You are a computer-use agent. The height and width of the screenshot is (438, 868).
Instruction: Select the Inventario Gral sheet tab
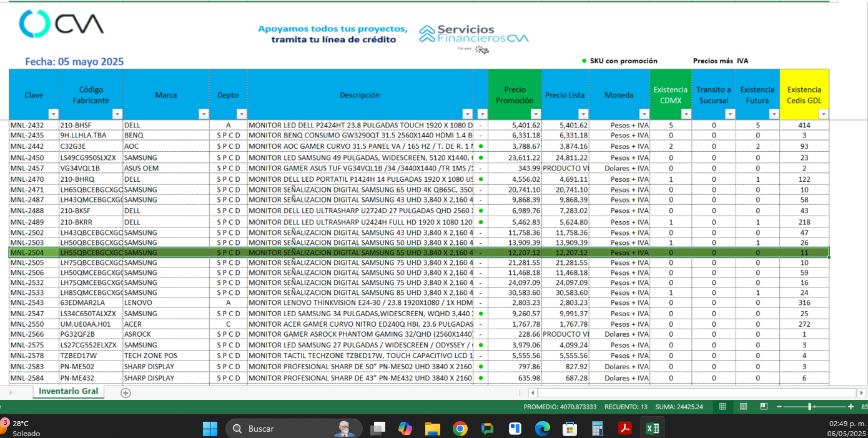[x=69, y=392]
